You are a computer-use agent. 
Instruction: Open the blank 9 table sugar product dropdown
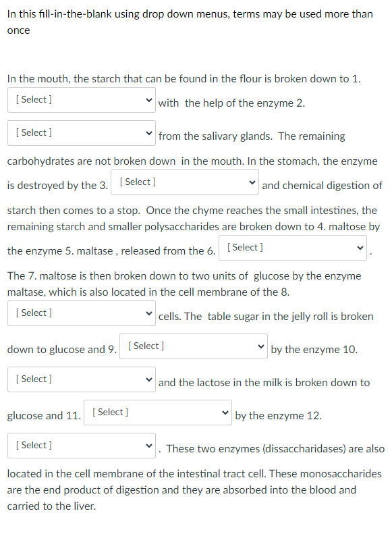193,346
